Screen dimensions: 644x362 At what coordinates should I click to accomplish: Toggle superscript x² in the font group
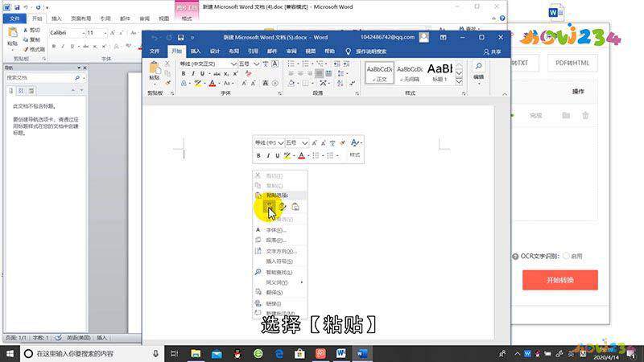(x=236, y=73)
